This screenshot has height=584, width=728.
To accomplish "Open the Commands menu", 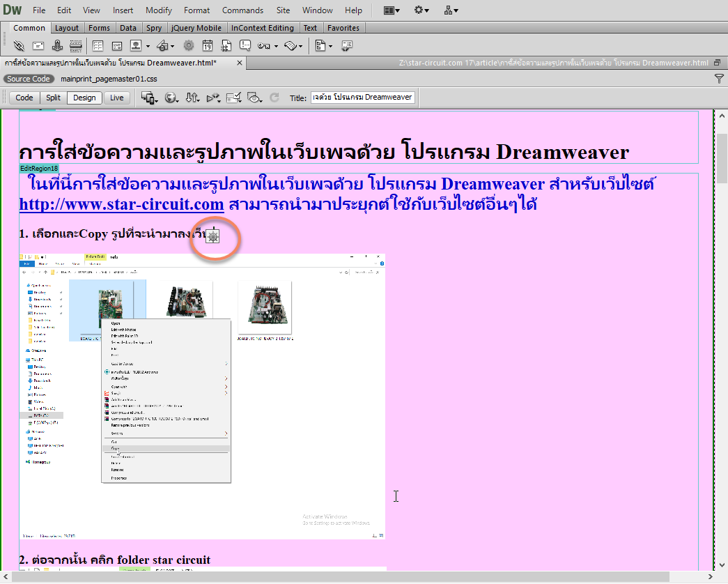I will pyautogui.click(x=243, y=10).
